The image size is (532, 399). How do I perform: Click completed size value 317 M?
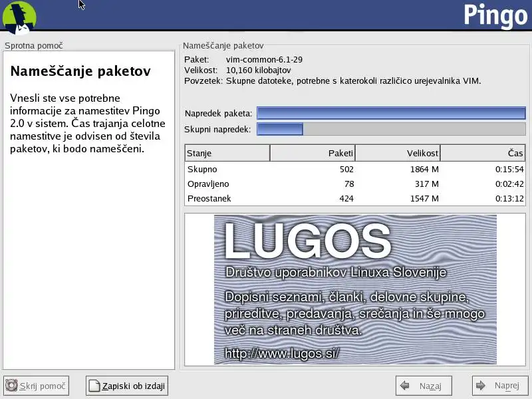point(427,184)
